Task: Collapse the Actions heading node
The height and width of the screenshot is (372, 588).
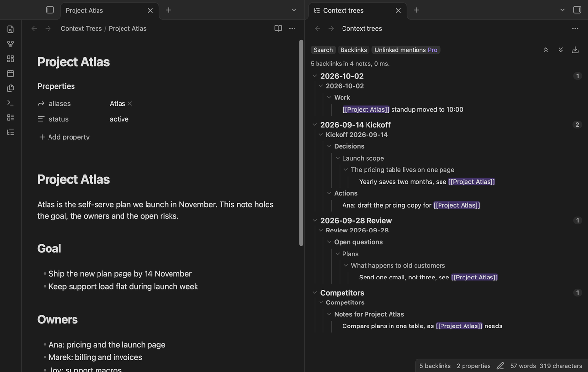Action: 329,193
